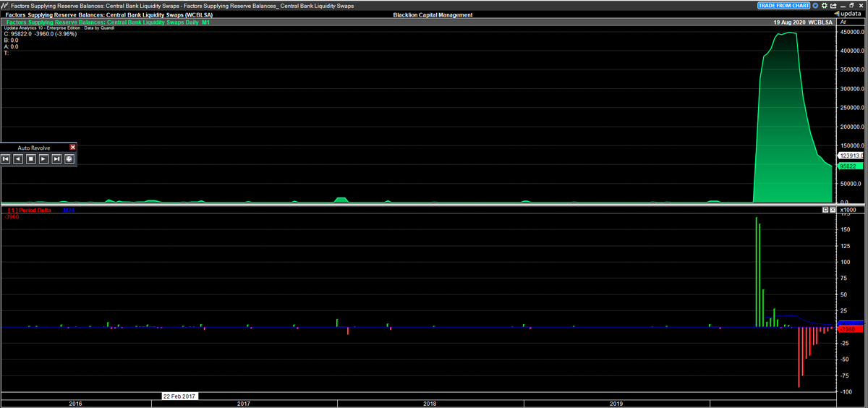Click the Blacklion Capital Management title
868x408 pixels.
point(433,14)
